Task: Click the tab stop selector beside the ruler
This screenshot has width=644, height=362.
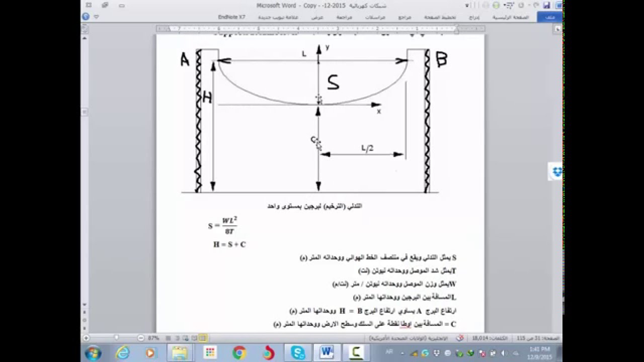Action: [558, 29]
